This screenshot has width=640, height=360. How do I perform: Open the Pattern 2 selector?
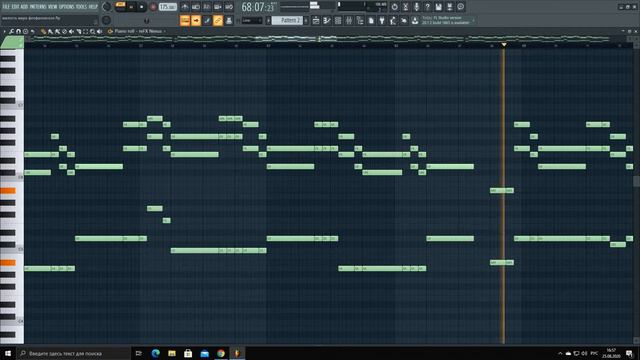click(287, 20)
